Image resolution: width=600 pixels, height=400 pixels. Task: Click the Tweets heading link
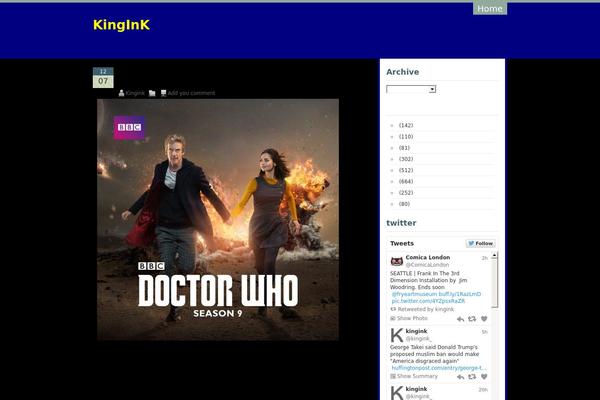click(402, 243)
